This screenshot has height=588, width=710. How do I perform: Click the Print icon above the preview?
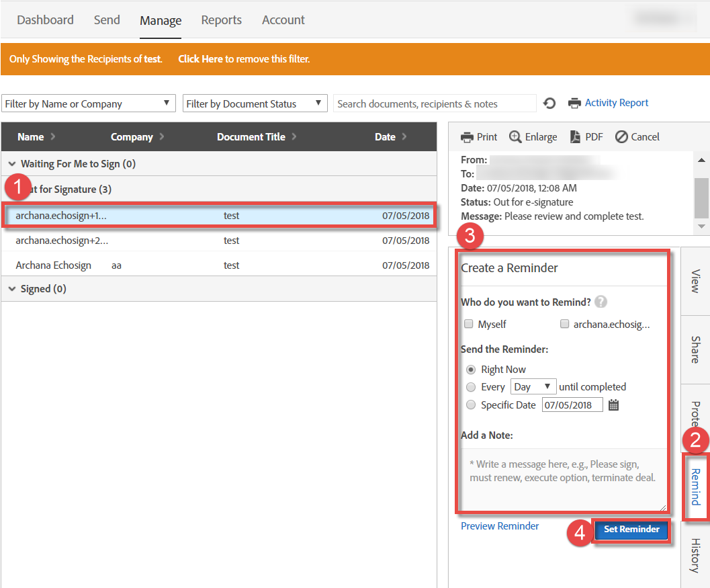[465, 136]
